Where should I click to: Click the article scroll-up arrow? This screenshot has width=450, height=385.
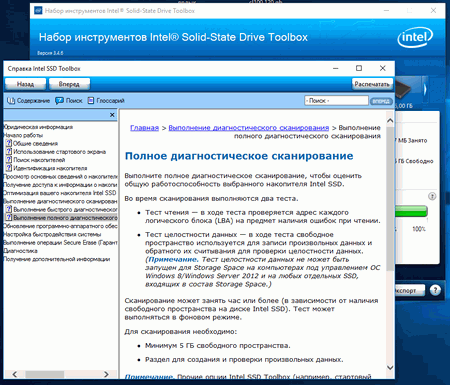point(390,121)
